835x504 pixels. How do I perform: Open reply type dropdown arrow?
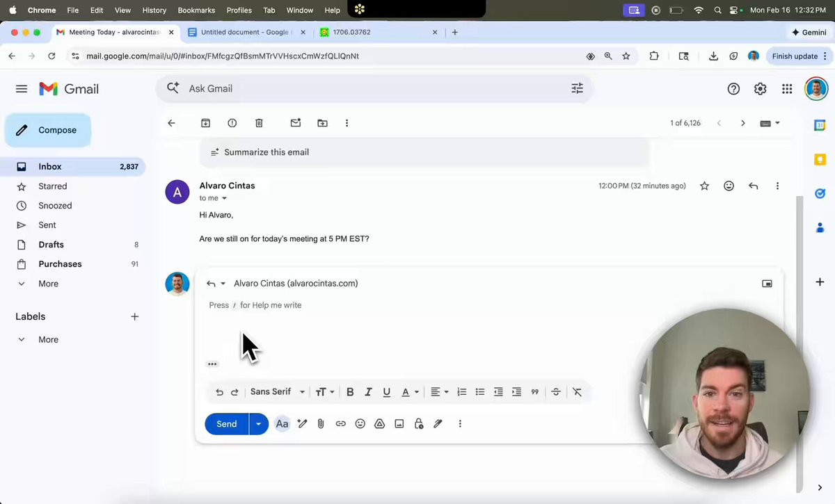pyautogui.click(x=223, y=284)
